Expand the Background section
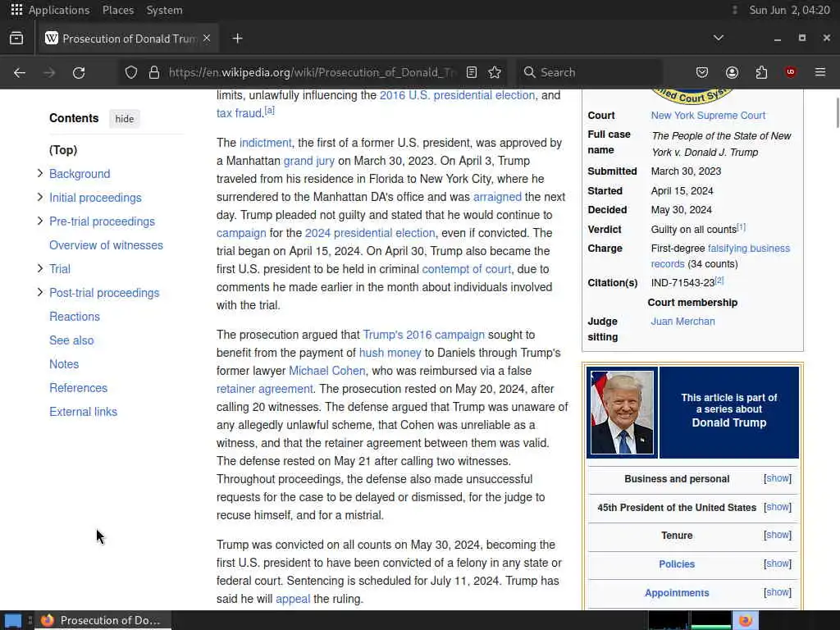This screenshot has width=840, height=630. [x=39, y=173]
